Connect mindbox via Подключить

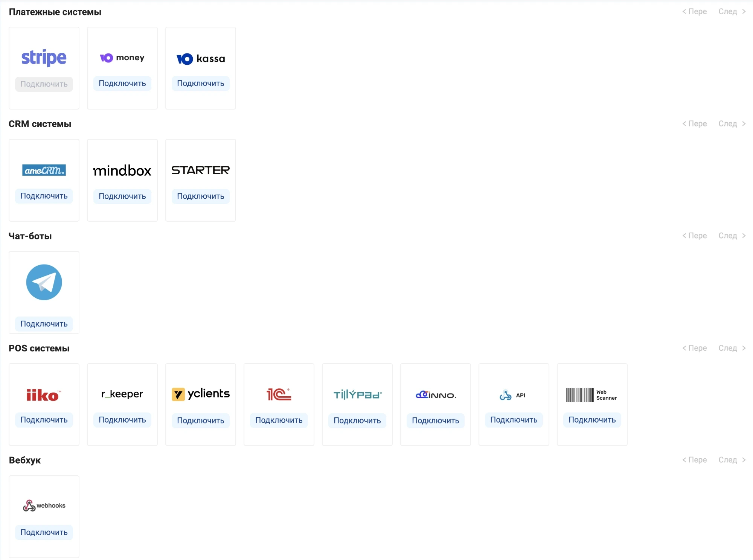[x=122, y=196]
